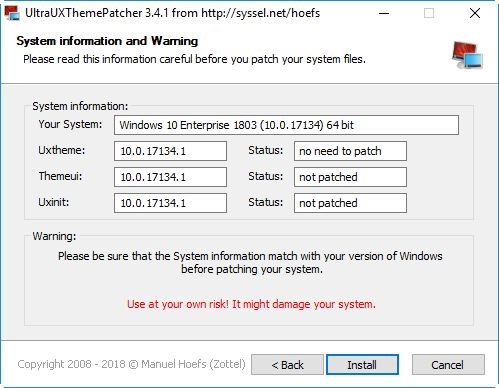
Task: Select the Your System text field
Action: (286, 125)
